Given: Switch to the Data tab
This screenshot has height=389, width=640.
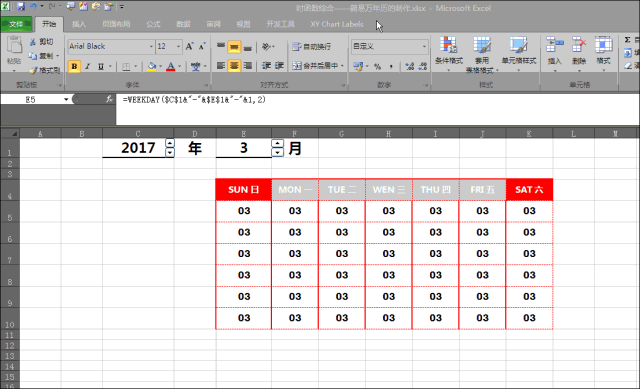Looking at the screenshot, I should coord(183,24).
